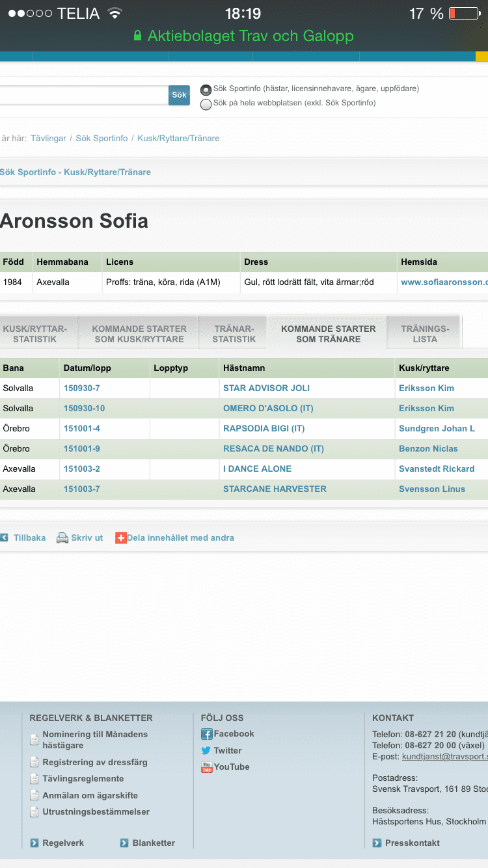
Task: Select Kommande starter som tränare tab
Action: point(329,334)
